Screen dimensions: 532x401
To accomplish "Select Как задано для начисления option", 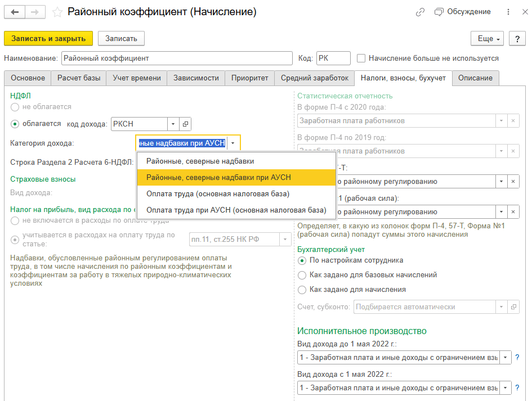I will pyautogui.click(x=303, y=290).
